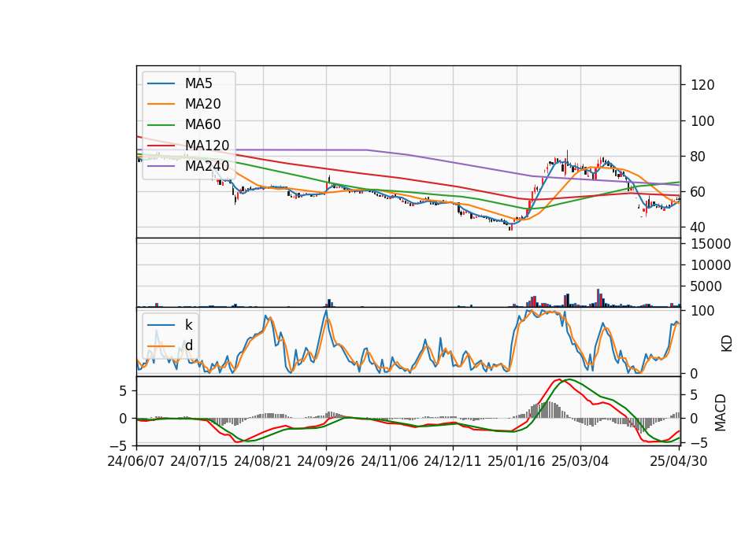Screen dimensions: 756x543
Task: Click the MA60 legend label
Action: click(x=202, y=125)
